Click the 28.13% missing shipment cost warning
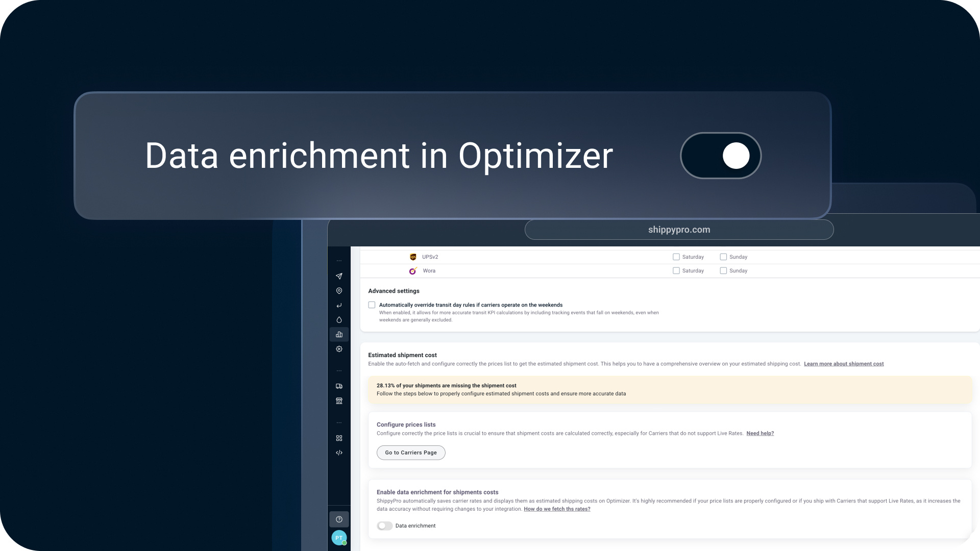980x551 pixels. (x=670, y=390)
